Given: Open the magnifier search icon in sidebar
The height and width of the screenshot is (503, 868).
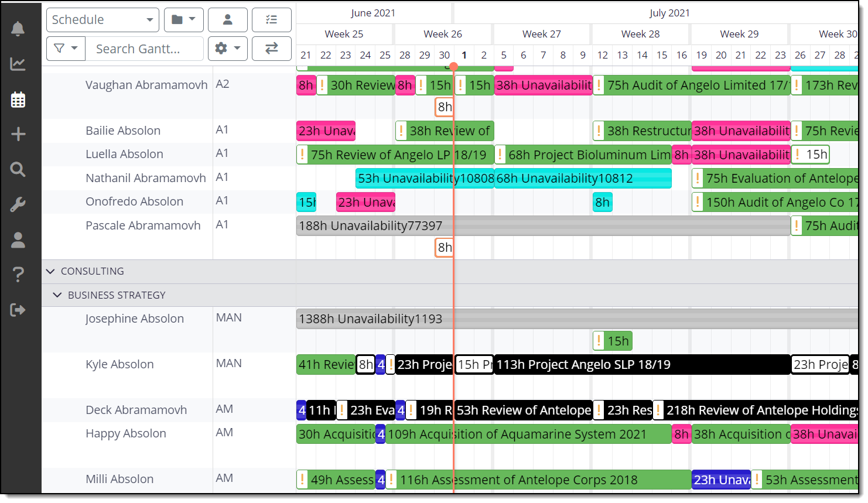Looking at the screenshot, I should tap(18, 169).
